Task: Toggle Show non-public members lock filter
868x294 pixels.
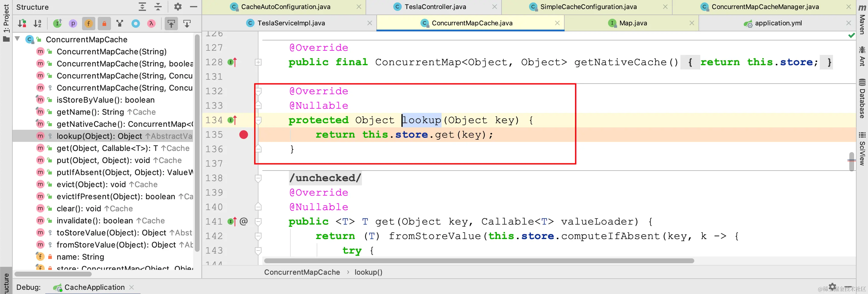Action: tap(104, 23)
